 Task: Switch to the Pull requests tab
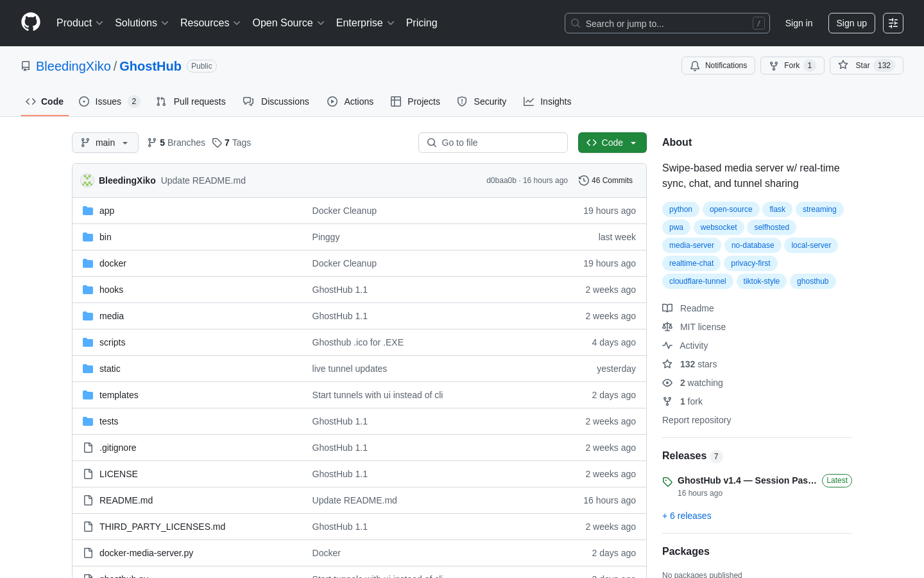click(191, 101)
